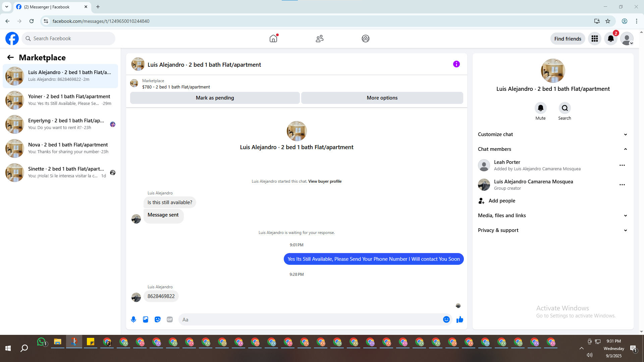
Task: Open the tab search dropdown arrow
Action: 7,7
